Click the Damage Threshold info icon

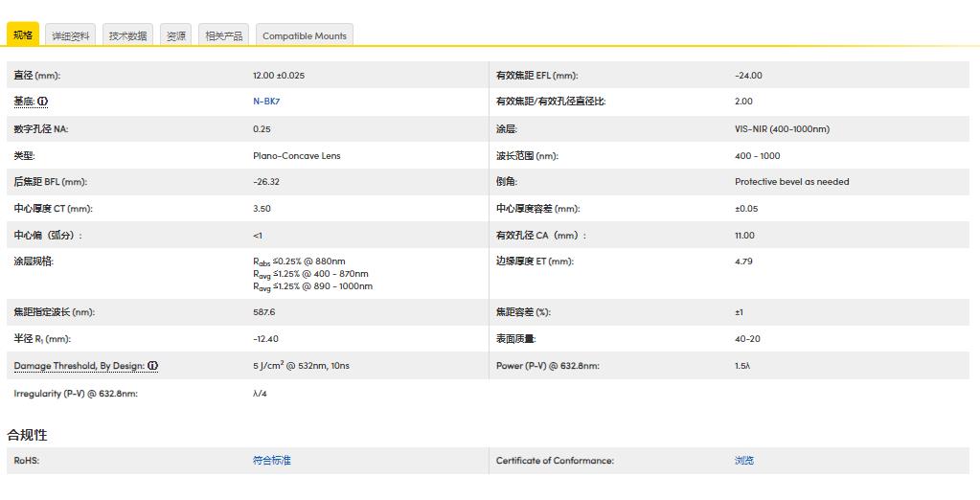click(x=153, y=366)
